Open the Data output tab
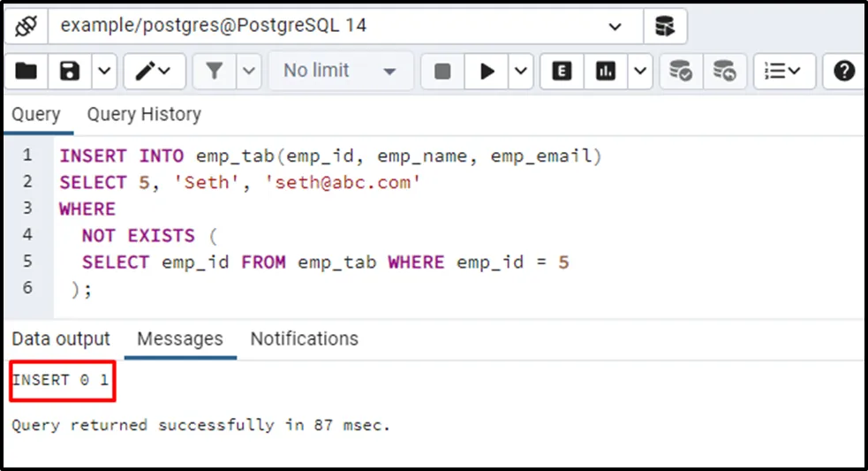Screen dimensions: 868x471 pos(61,338)
